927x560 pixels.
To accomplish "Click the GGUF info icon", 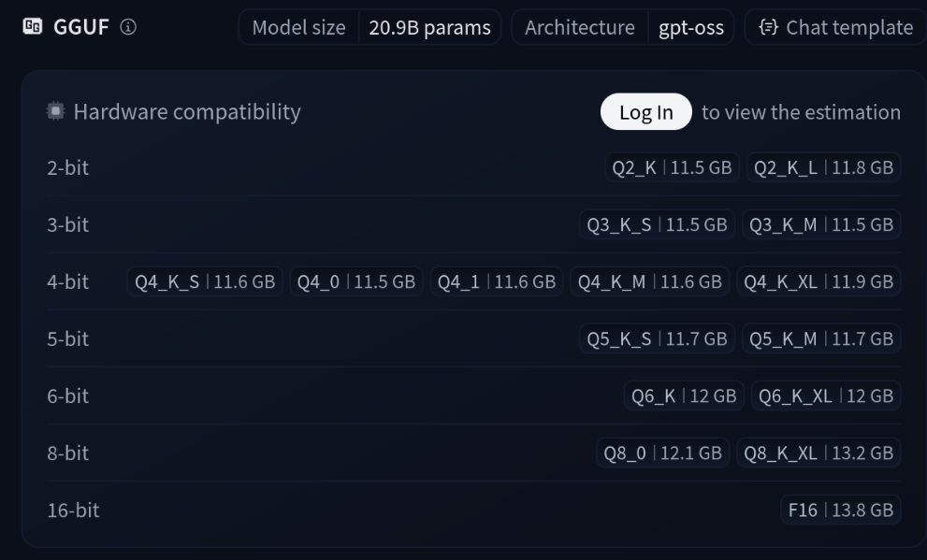I will tap(128, 27).
